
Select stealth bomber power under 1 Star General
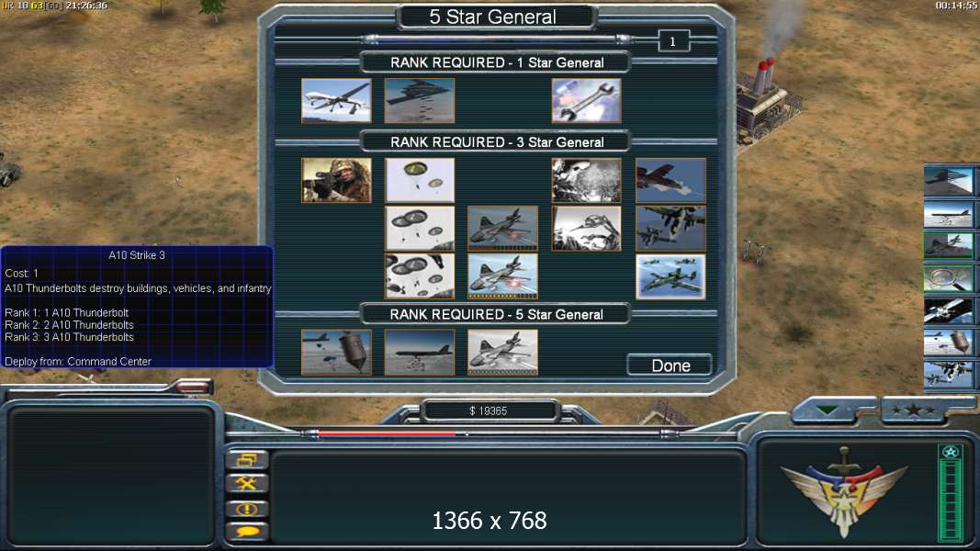click(x=420, y=101)
